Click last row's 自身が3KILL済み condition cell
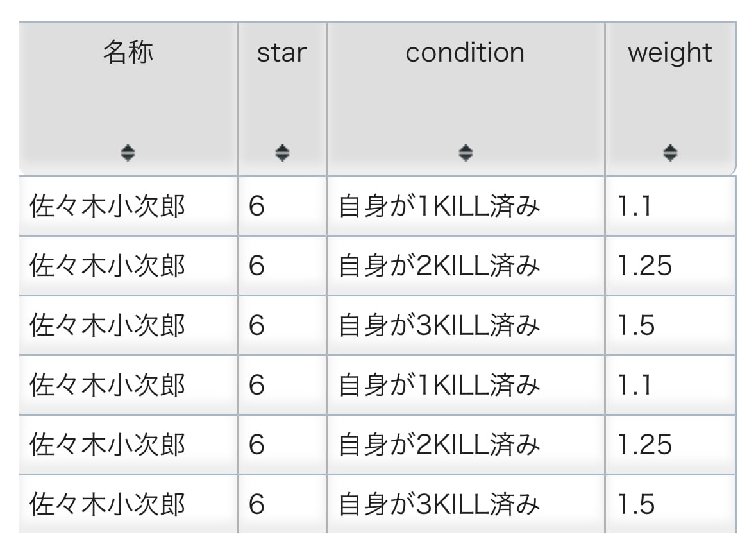Image resolution: width=756 pixels, height=555 pixels. tap(439, 504)
